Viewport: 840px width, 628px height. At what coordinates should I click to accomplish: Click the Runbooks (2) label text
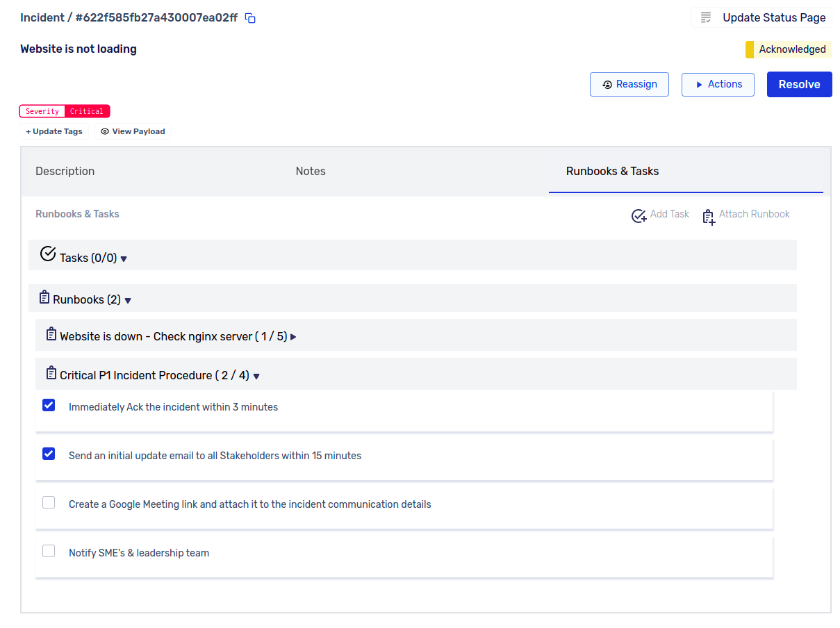point(87,299)
